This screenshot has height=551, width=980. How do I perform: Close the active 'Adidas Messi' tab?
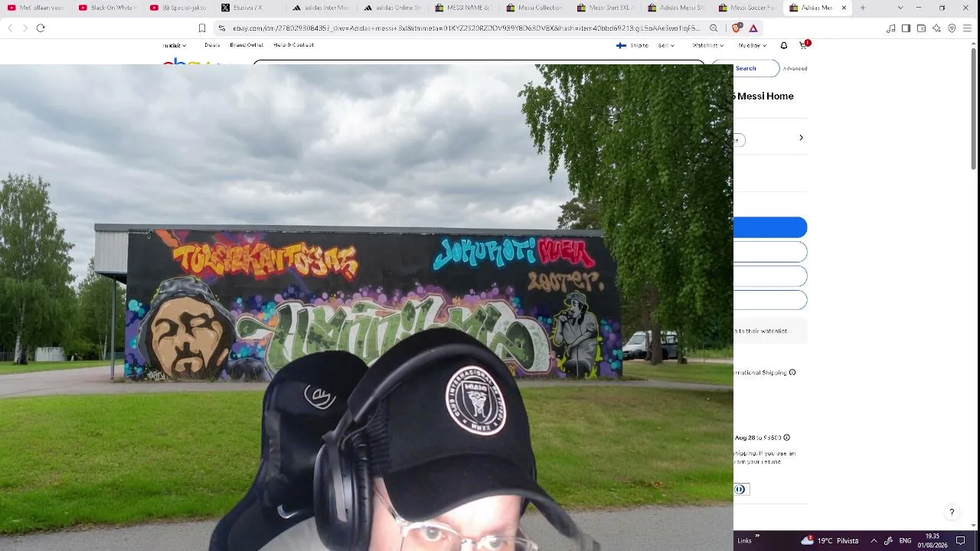[x=844, y=8]
